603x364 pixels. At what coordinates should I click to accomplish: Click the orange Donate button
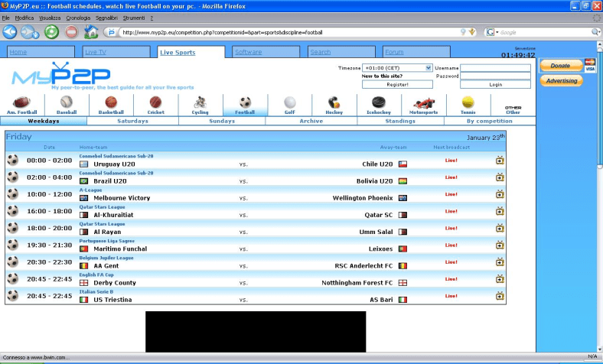point(561,66)
